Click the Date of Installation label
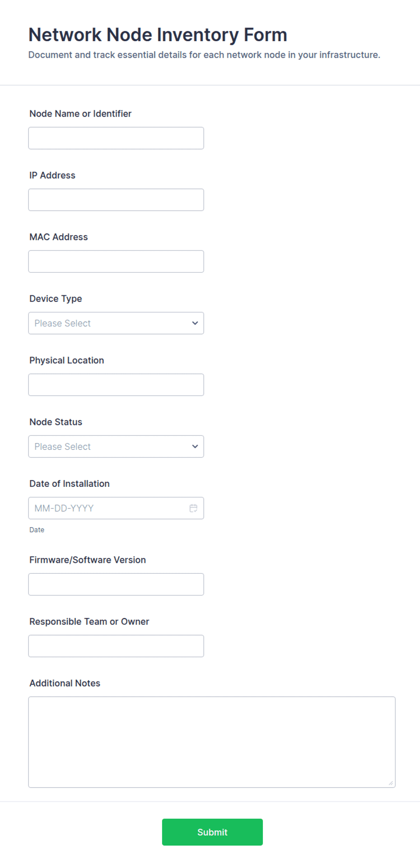Screen dimensions: 420x868 [x=70, y=484]
